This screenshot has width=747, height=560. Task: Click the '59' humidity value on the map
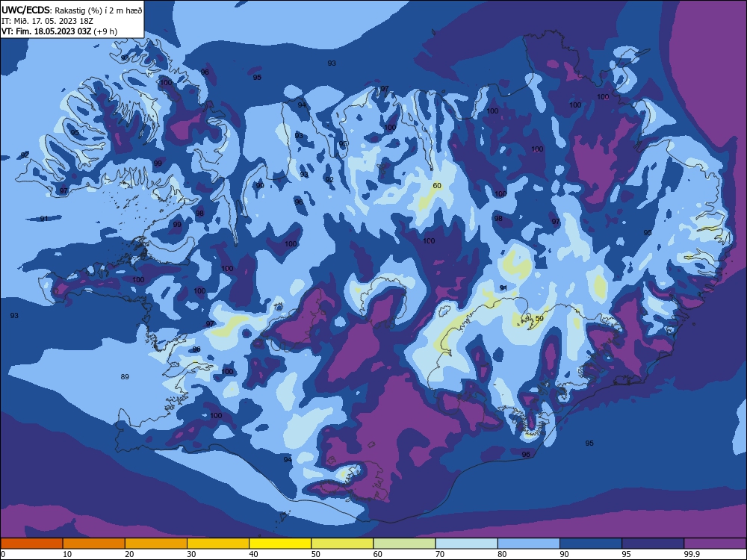[x=539, y=319]
